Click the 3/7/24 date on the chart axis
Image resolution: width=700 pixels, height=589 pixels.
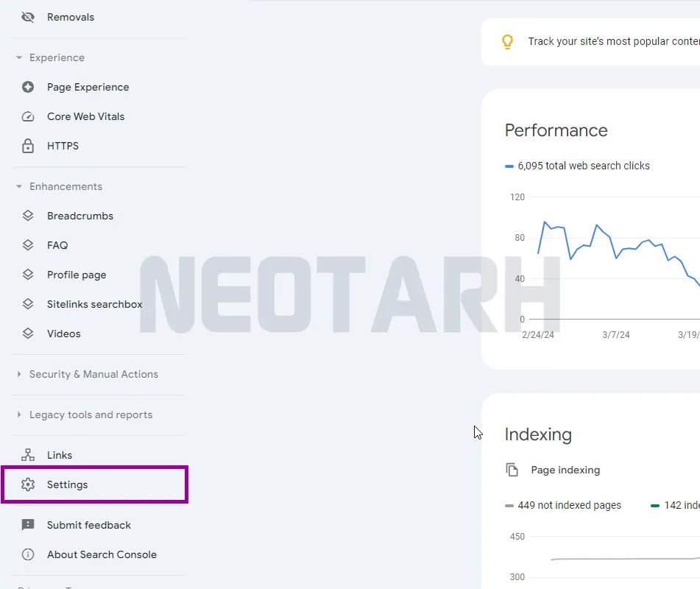(x=615, y=334)
